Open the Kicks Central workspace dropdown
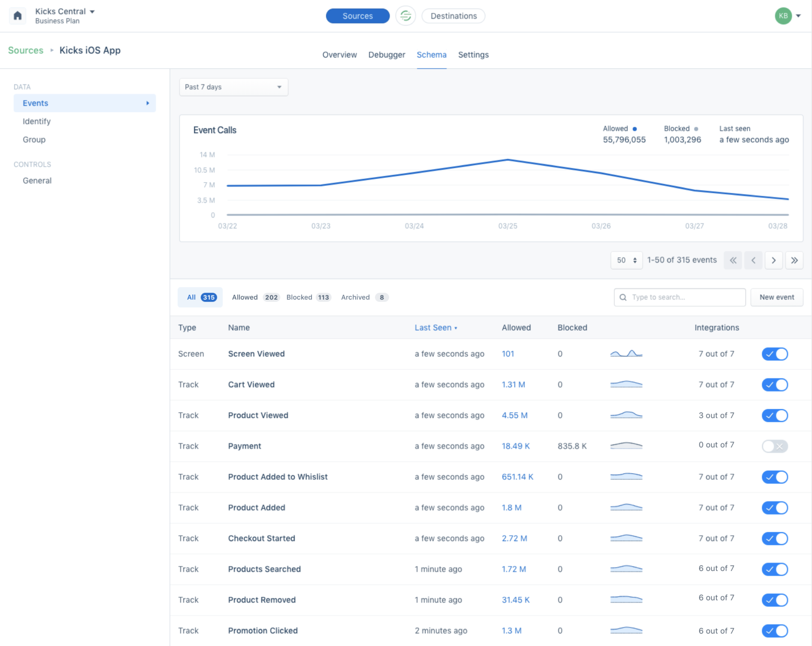Viewport: 812px width, 646px height. click(65, 11)
